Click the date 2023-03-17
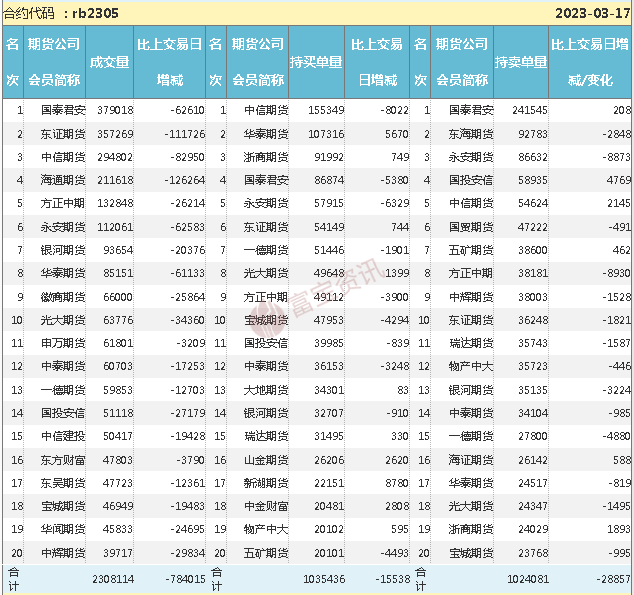This screenshot has height=595, width=634. click(592, 13)
